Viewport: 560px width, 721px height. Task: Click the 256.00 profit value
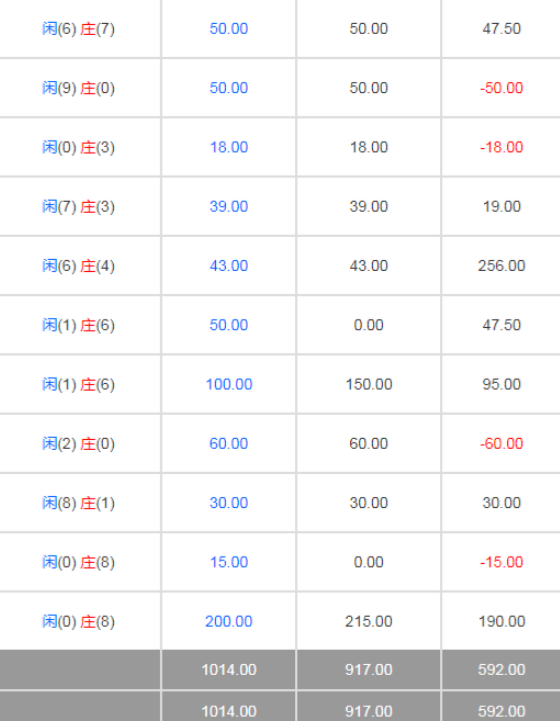pyautogui.click(x=502, y=266)
